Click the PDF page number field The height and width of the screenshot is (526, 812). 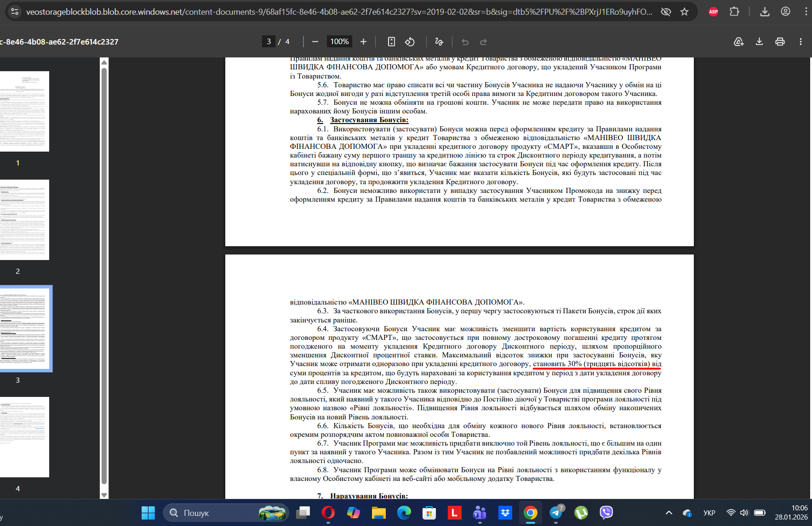coord(269,41)
